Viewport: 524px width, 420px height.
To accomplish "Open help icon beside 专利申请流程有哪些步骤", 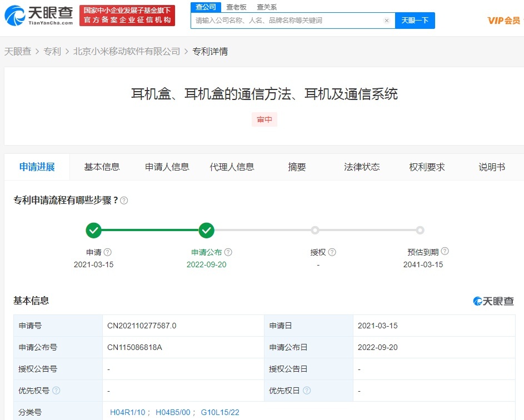I will (x=124, y=201).
